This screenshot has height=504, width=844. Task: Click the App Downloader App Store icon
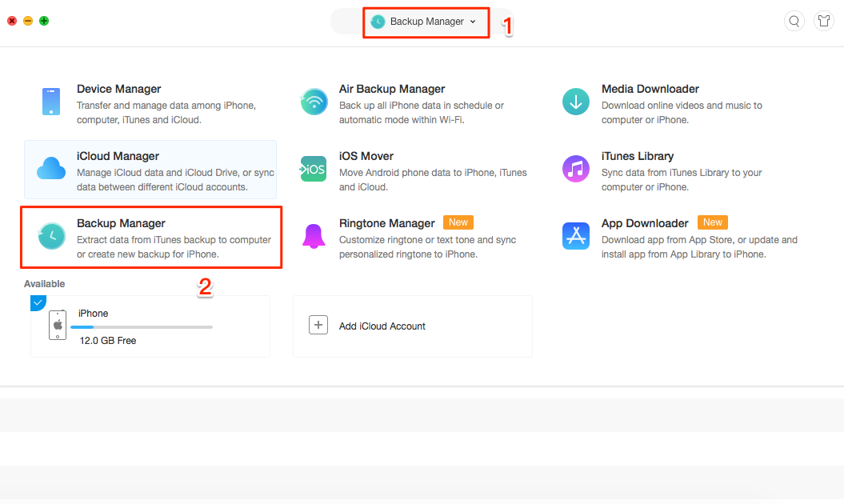click(576, 236)
